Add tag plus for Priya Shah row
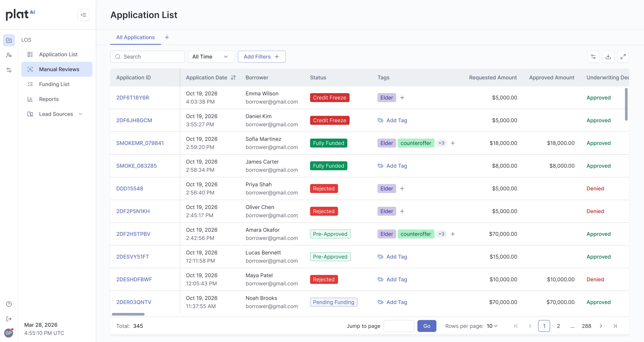This screenshot has height=342, width=644. 402,189
